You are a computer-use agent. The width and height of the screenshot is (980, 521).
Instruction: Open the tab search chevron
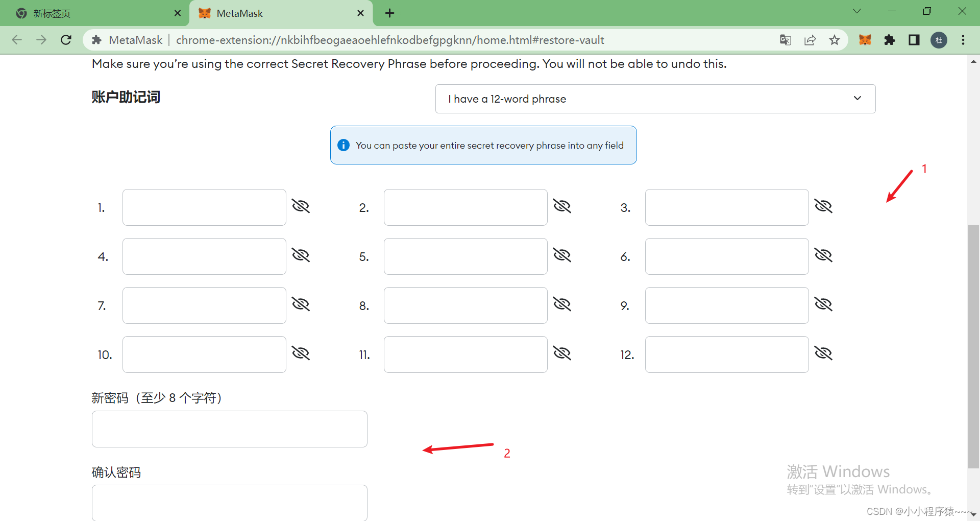[857, 11]
